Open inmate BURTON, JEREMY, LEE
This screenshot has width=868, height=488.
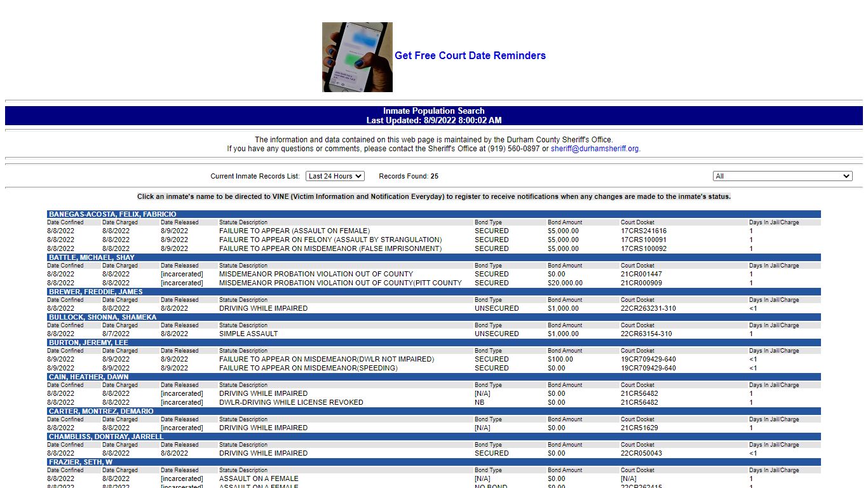click(88, 342)
